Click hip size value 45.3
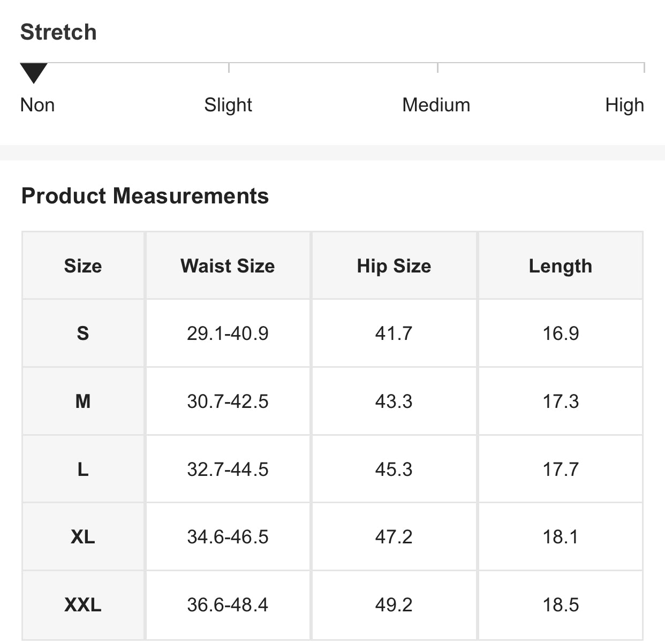665x644 pixels. 394,469
